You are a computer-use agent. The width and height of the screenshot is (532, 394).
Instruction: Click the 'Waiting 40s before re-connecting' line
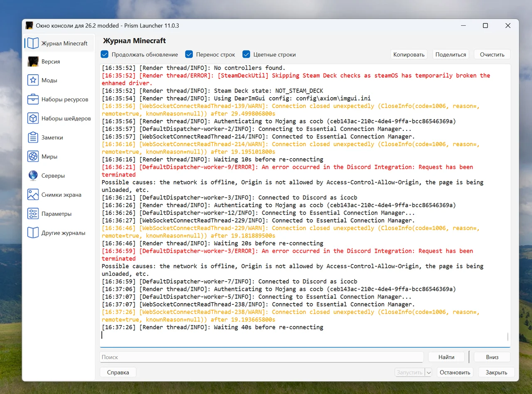pyautogui.click(x=212, y=327)
